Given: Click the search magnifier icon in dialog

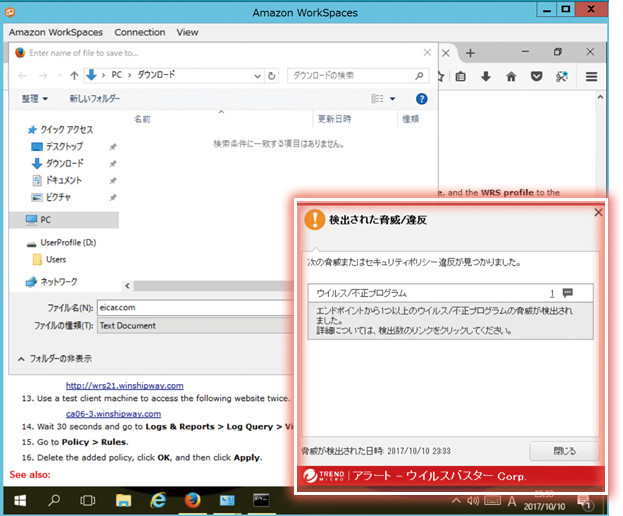Looking at the screenshot, I should point(419,75).
